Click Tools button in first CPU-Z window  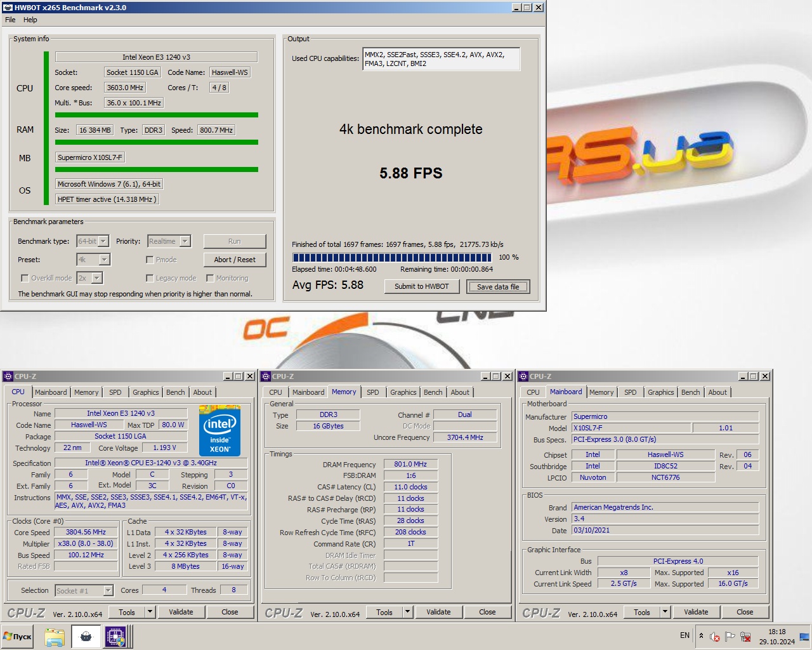pyautogui.click(x=127, y=613)
